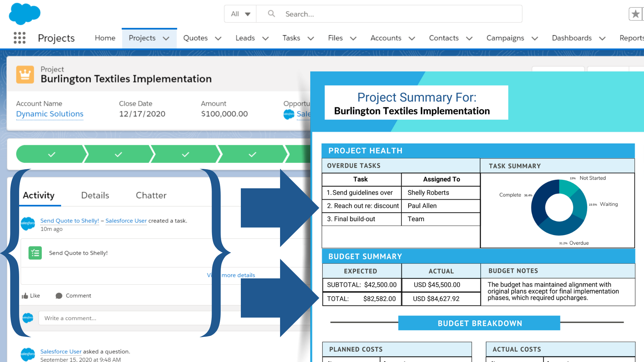Click the Dynamic Solutions account link
The width and height of the screenshot is (644, 362).
[x=50, y=114]
